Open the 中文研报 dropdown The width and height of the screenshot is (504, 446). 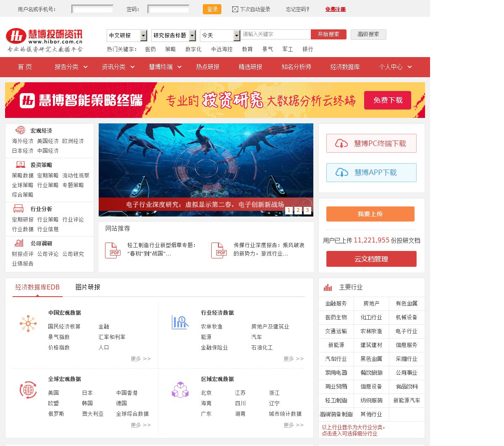(x=144, y=36)
